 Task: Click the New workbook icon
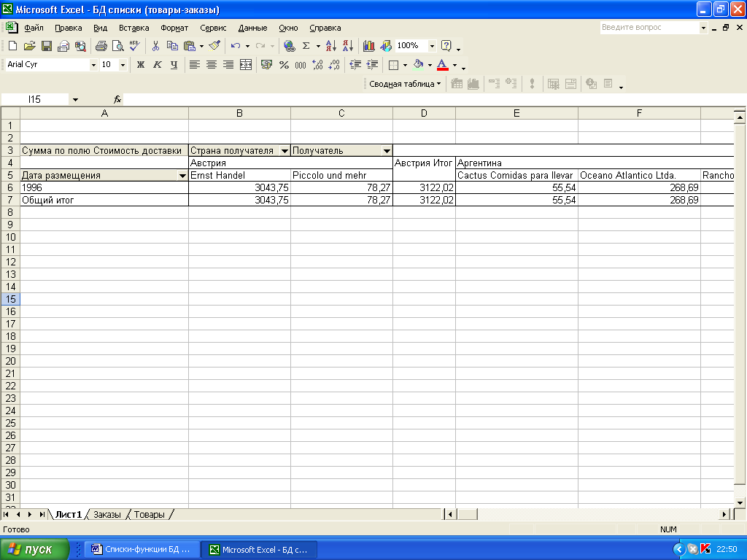[13, 46]
